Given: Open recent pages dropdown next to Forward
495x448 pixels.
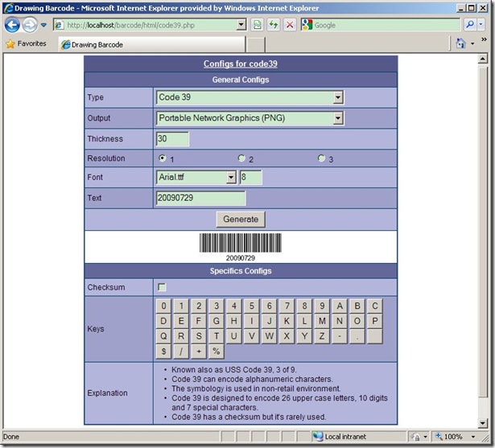Looking at the screenshot, I should [x=43, y=25].
